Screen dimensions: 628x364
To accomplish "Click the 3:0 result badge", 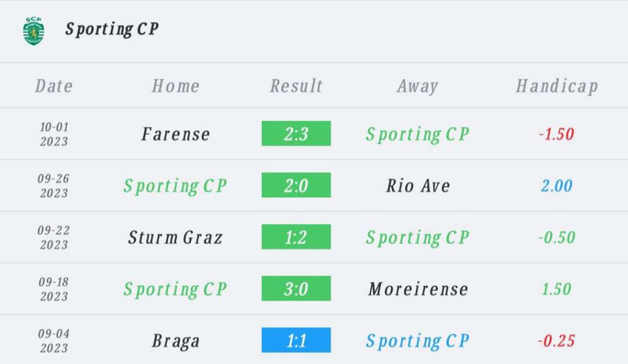I will point(296,289).
